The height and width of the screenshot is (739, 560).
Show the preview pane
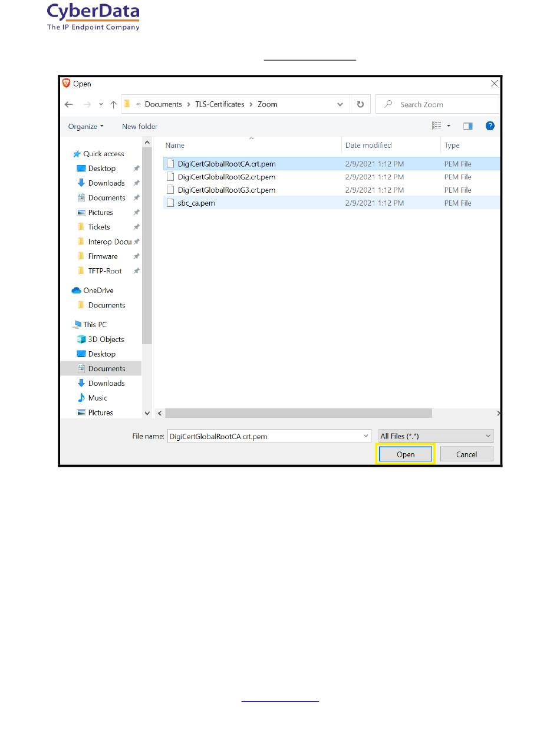(x=468, y=126)
